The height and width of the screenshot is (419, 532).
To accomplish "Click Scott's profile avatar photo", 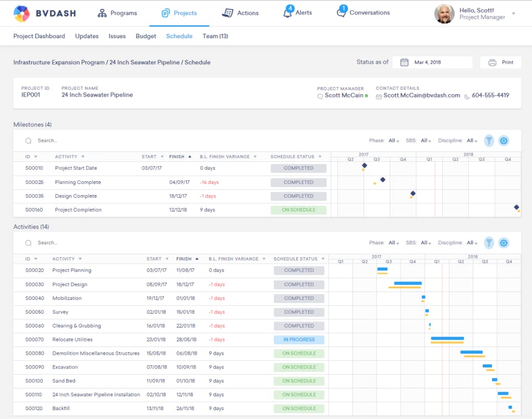I will click(444, 14).
